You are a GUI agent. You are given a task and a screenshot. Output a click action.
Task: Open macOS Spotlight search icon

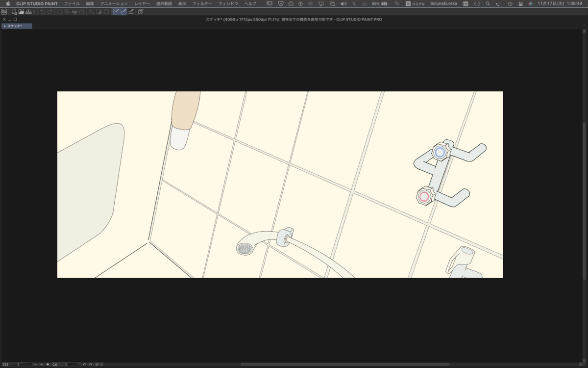488,3
